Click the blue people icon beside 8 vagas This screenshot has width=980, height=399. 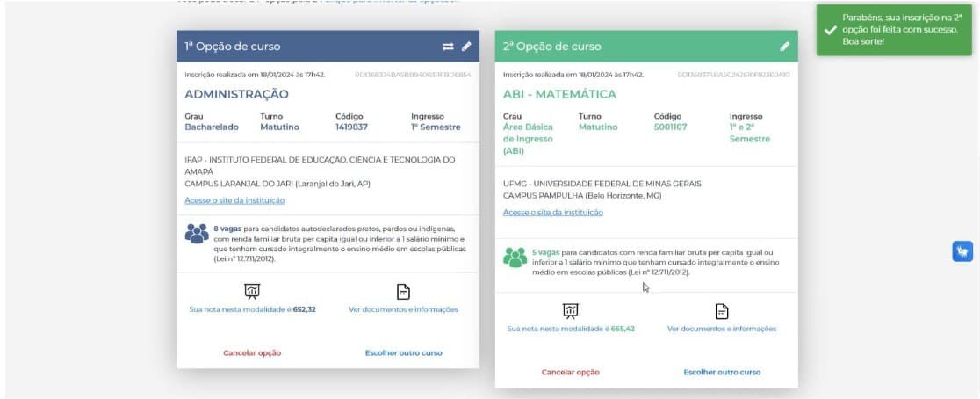pyautogui.click(x=197, y=233)
